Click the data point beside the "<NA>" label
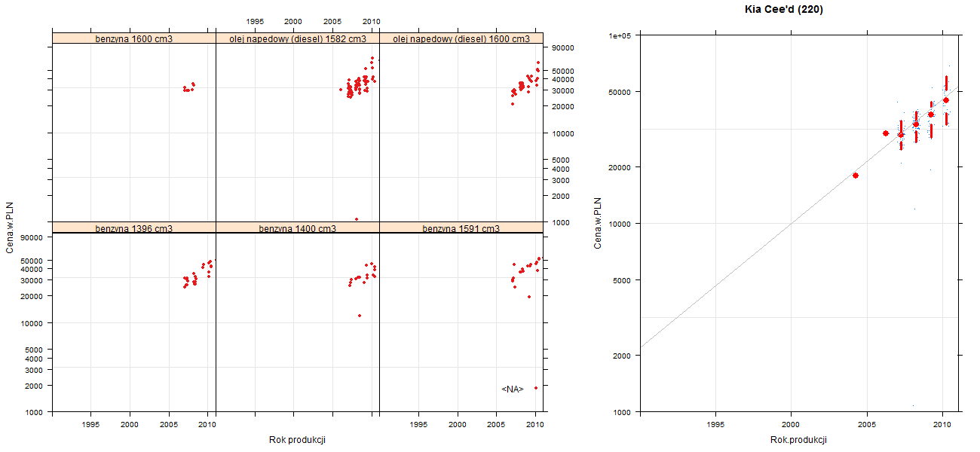Image resolution: width=980 pixels, height=452 pixels. [536, 388]
